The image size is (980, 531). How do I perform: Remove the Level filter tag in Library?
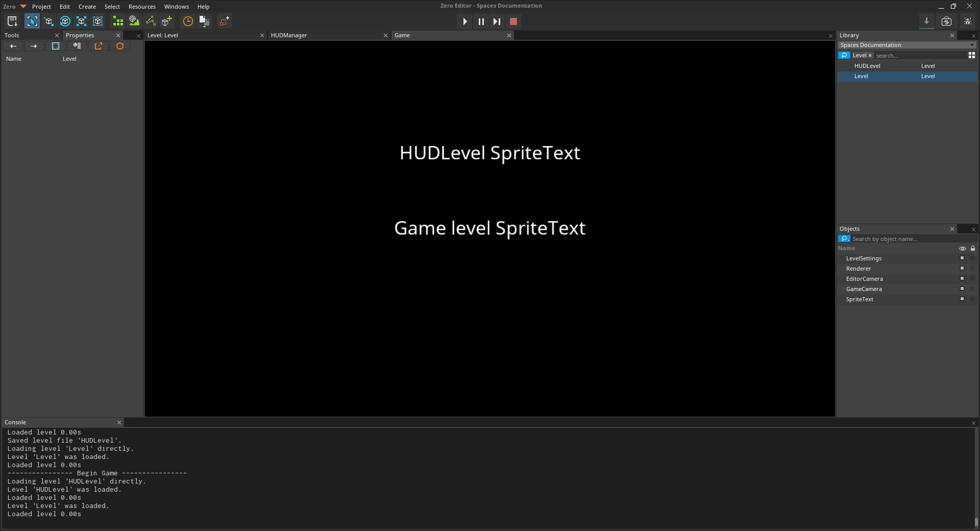pos(870,55)
